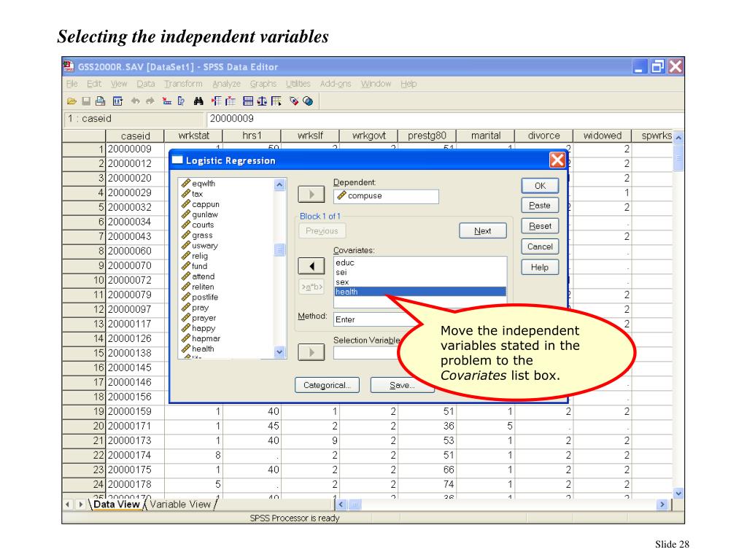Click the Open File toolbar icon
The height and width of the screenshot is (560, 747).
coord(71,101)
